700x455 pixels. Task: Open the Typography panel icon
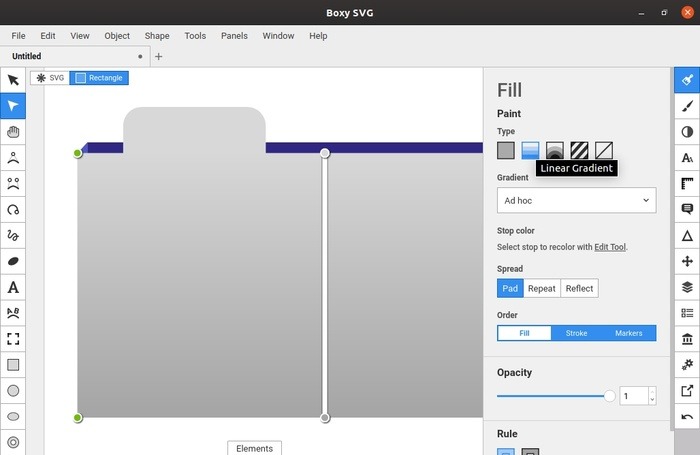tap(687, 158)
